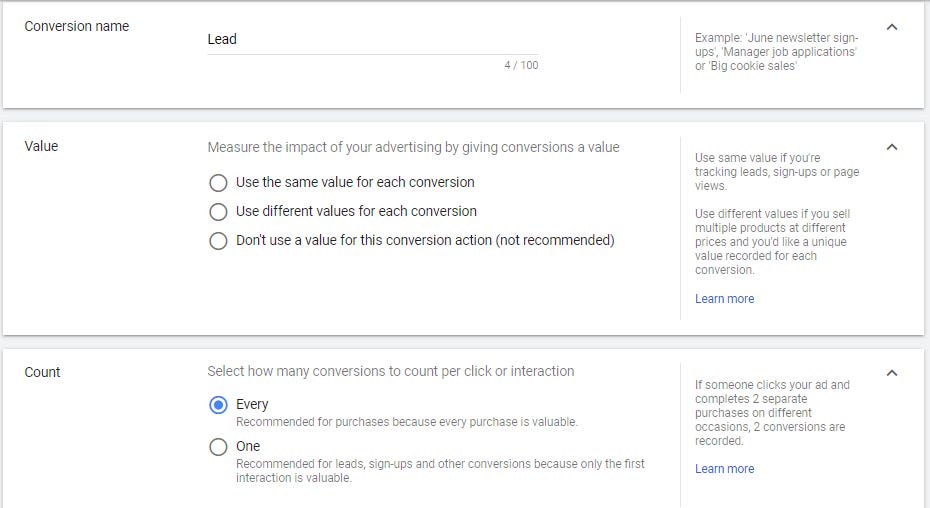Click "Recommended for leads, sign-ups" description under One
This screenshot has height=508, width=930.
(440, 470)
